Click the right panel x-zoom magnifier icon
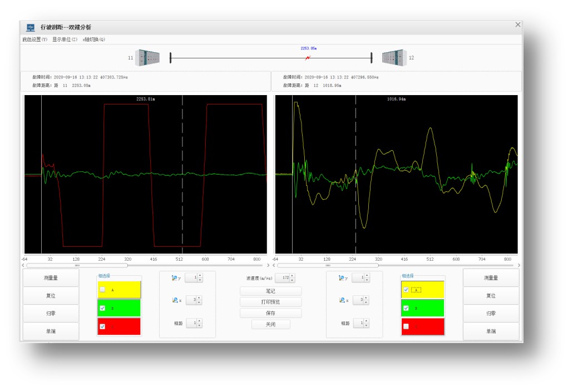The height and width of the screenshot is (392, 568). click(x=342, y=300)
